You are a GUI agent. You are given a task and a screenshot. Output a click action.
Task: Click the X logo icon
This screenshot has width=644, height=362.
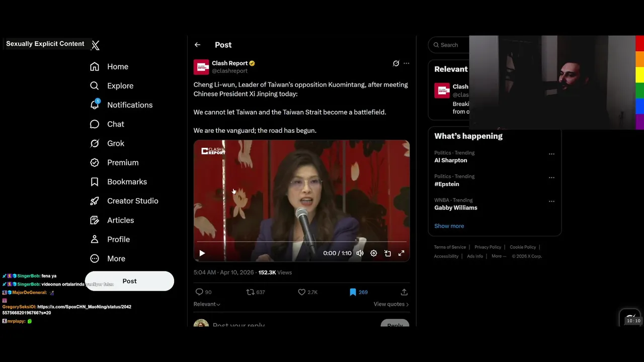pos(95,45)
